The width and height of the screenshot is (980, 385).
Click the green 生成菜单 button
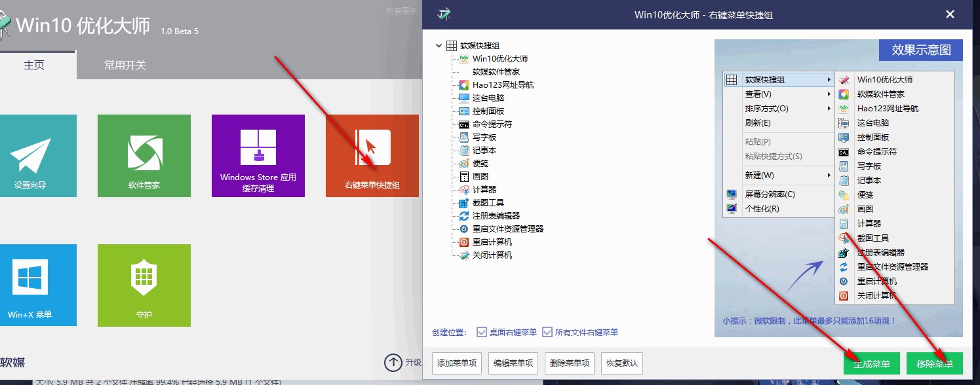[x=872, y=363]
